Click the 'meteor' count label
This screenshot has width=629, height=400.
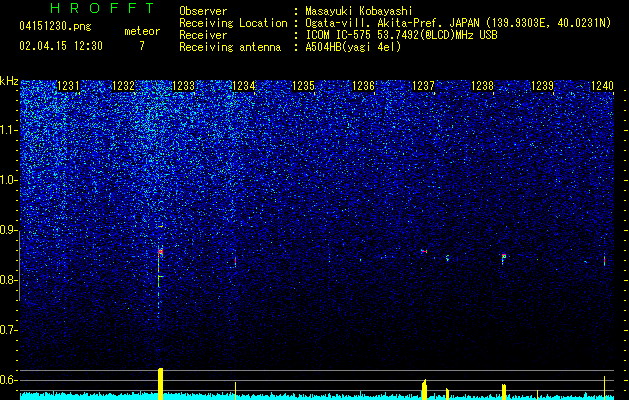142,31
